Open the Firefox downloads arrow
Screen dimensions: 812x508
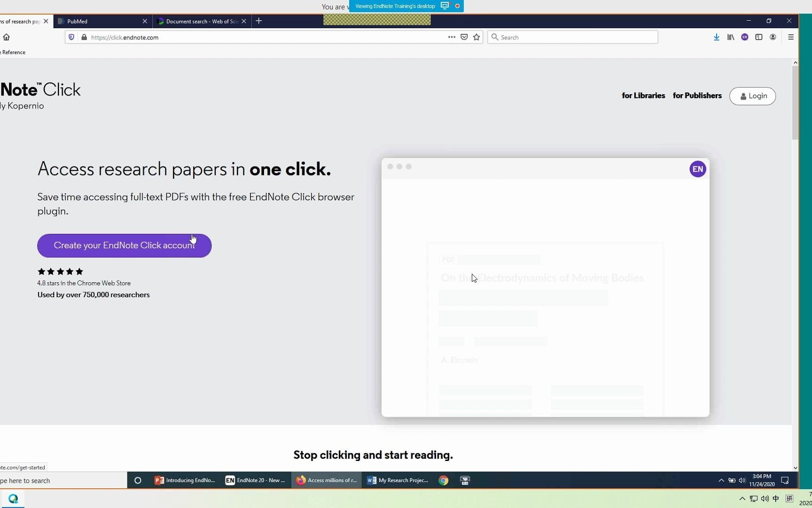point(717,37)
